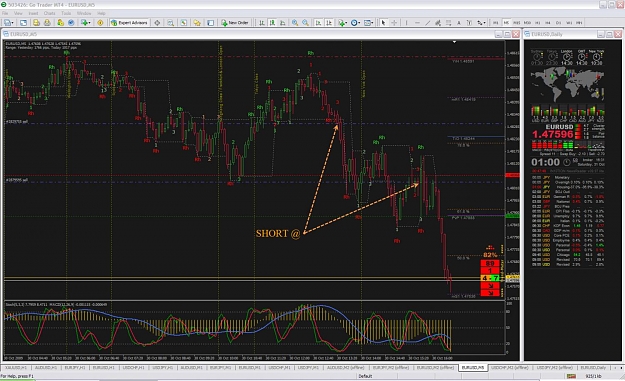Image resolution: width=625 pixels, height=381 pixels.
Task: Open the Tools menu
Action: pyautogui.click(x=66, y=13)
